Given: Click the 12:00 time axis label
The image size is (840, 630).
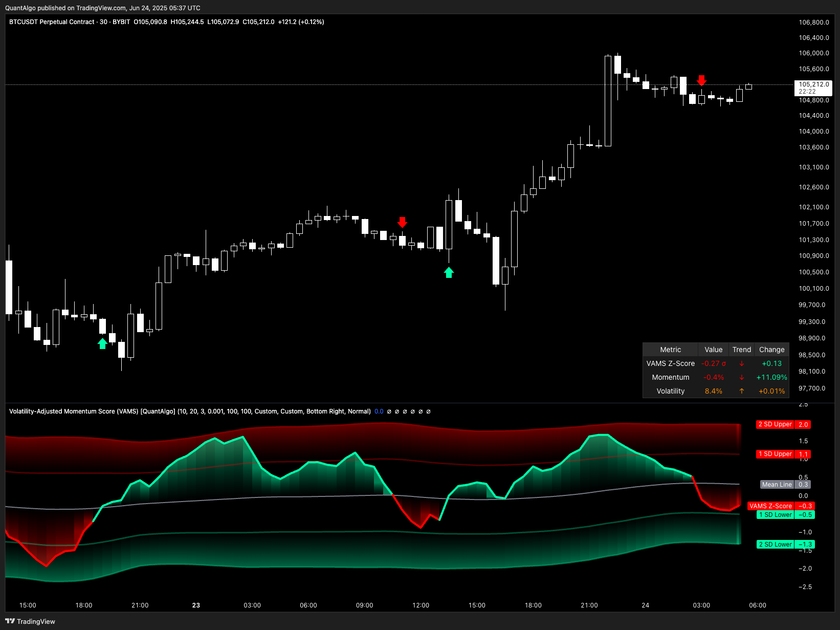Looking at the screenshot, I should [421, 605].
